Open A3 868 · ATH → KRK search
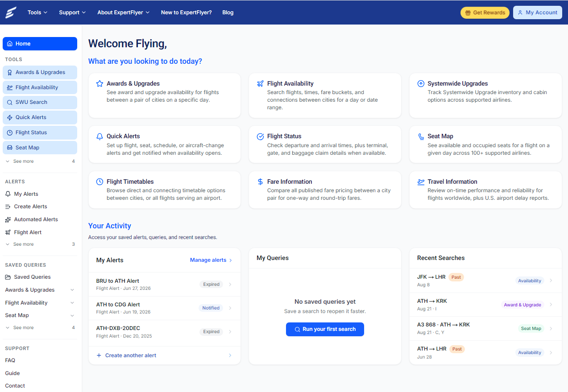The width and height of the screenshot is (568, 392). point(485,328)
